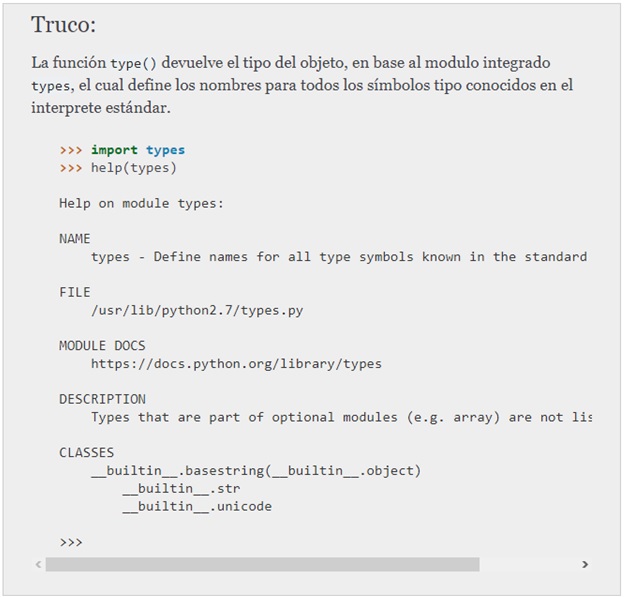Click the 'Truco:' heading
624x597 pixels.
[63, 25]
